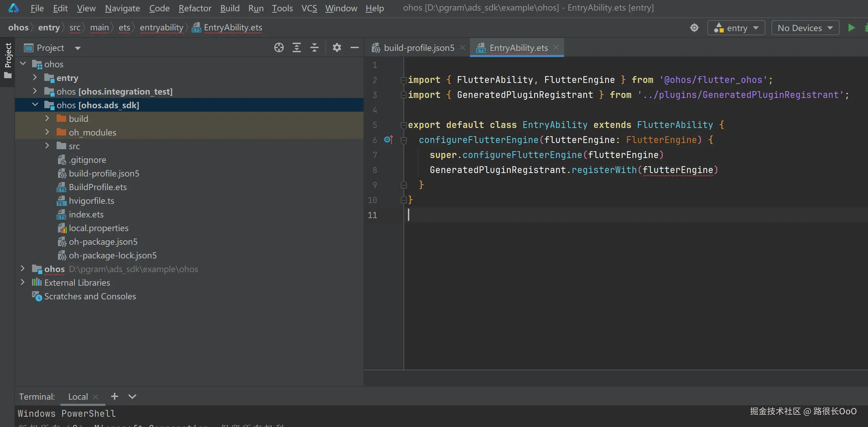
Task: Switch to build-profile.json5 tab
Action: 418,48
